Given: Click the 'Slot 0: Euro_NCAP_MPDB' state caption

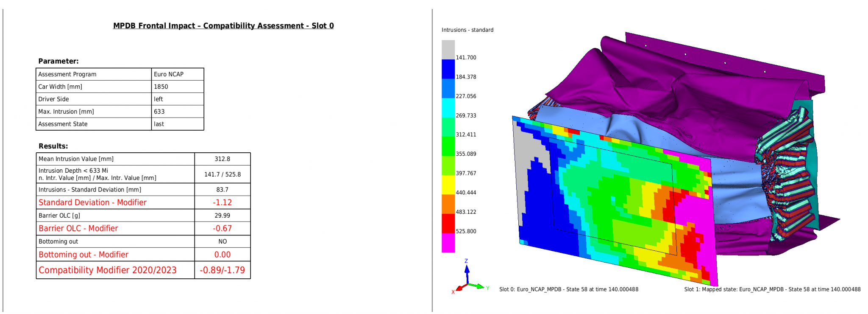Looking at the screenshot, I should (x=568, y=289).
